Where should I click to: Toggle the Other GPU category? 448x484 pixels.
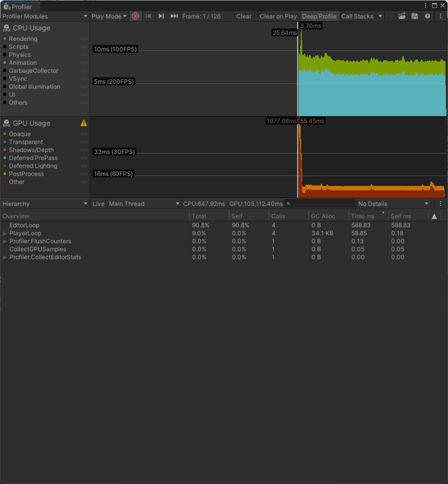click(x=5, y=182)
